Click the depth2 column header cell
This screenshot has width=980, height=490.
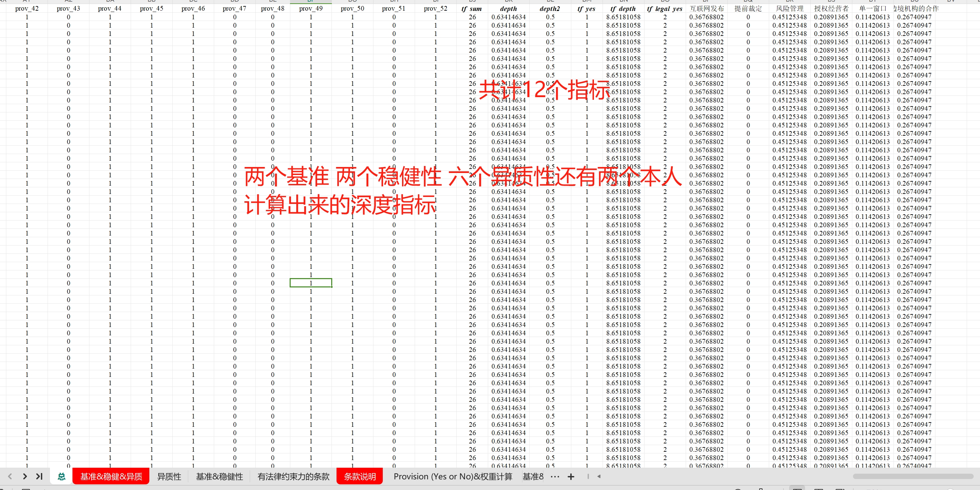tap(550, 8)
